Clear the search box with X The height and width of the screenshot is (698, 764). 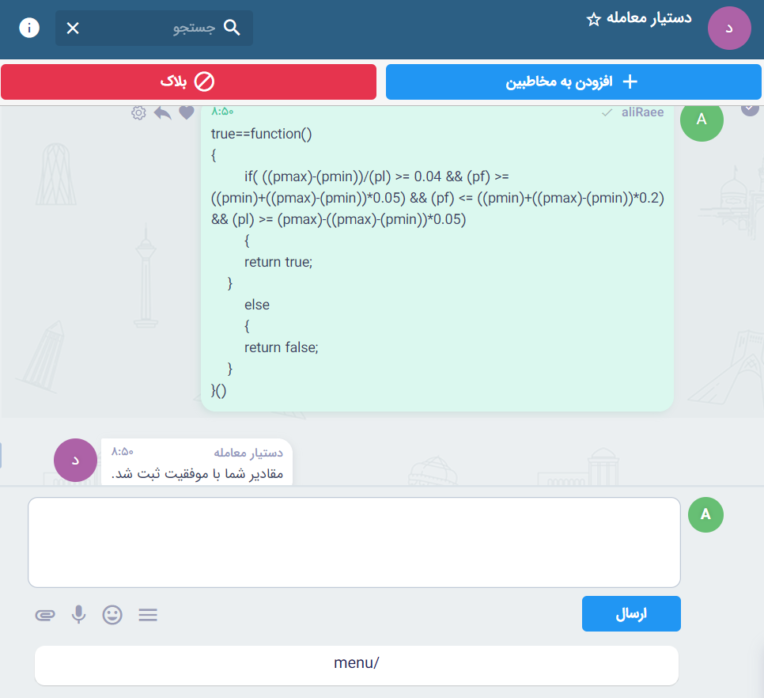pos(73,28)
